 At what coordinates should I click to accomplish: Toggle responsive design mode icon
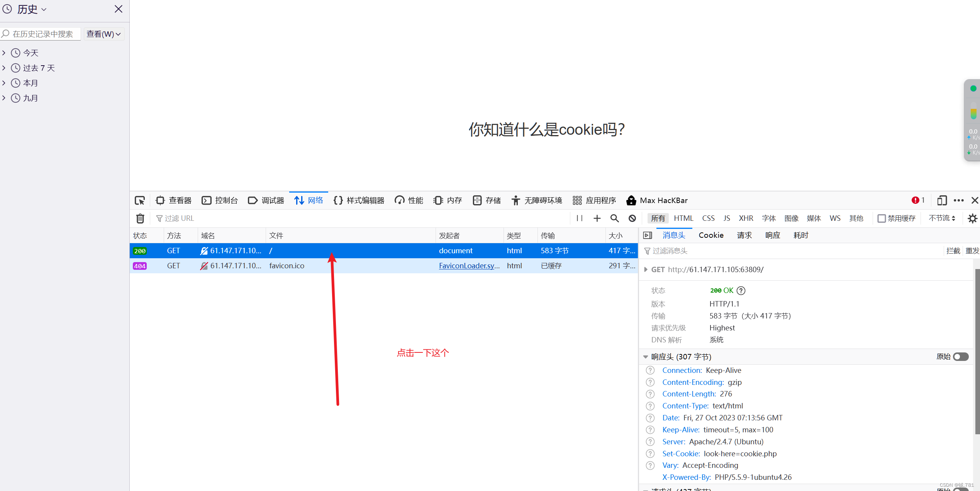(x=942, y=200)
